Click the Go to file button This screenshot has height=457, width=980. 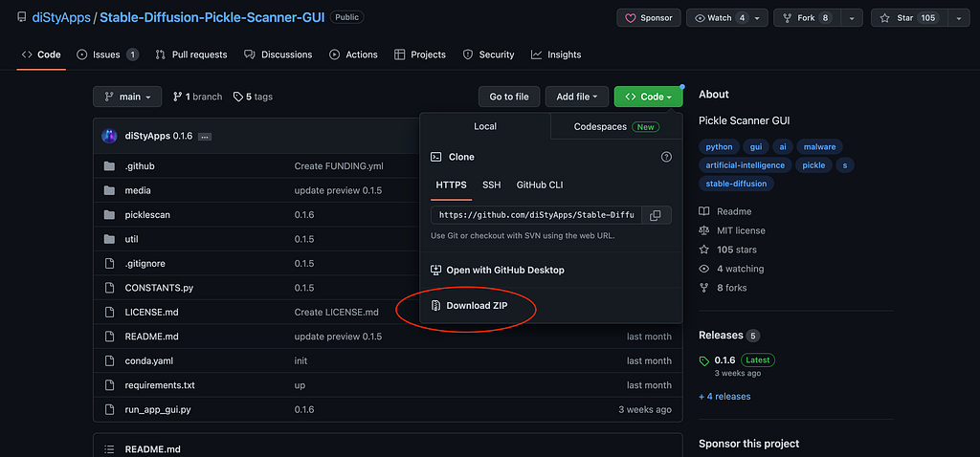(509, 97)
